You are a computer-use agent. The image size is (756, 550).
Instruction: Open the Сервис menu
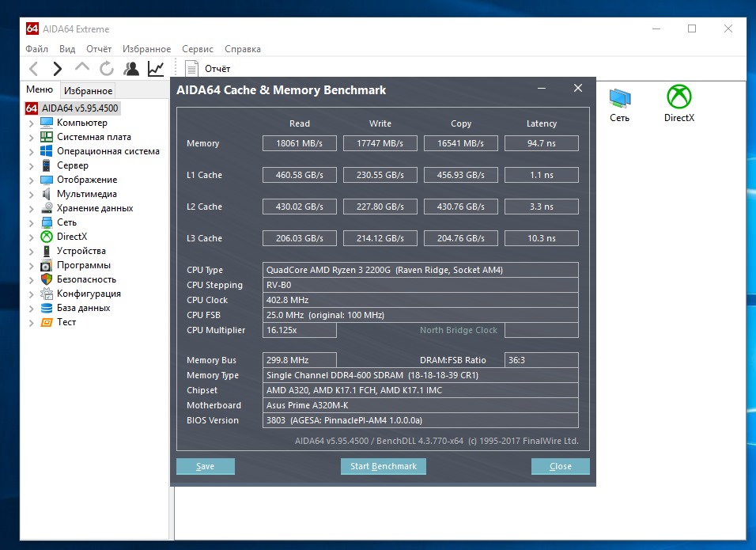[198, 49]
